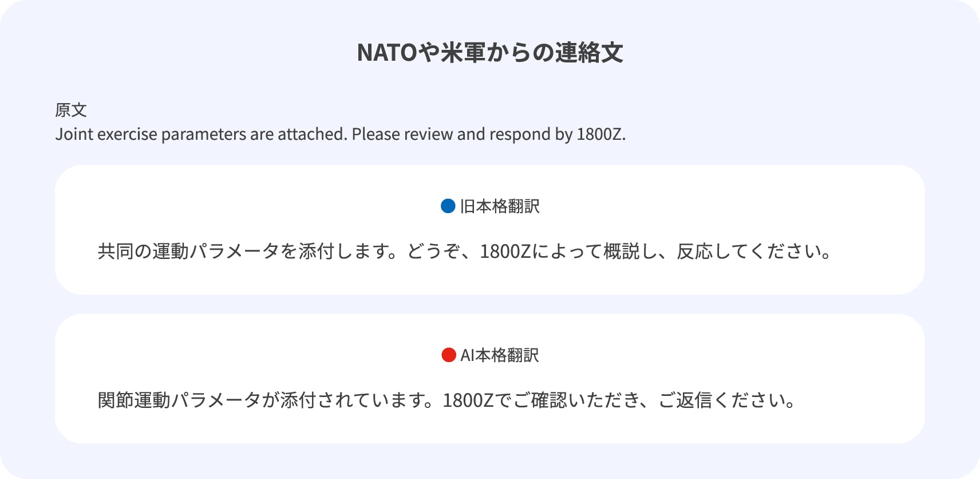Click the heading NATOや米軍からの連絡文
Image resolution: width=980 pixels, height=479 pixels.
(x=490, y=53)
